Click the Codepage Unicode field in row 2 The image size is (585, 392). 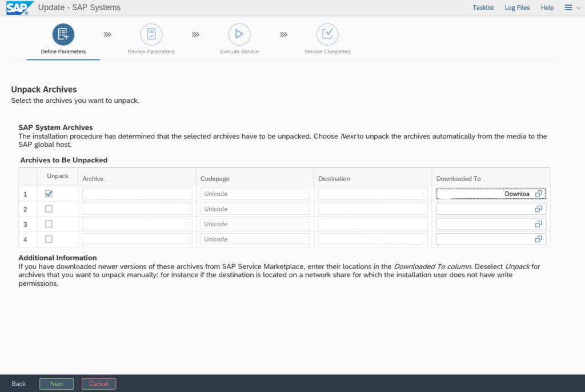tap(255, 209)
